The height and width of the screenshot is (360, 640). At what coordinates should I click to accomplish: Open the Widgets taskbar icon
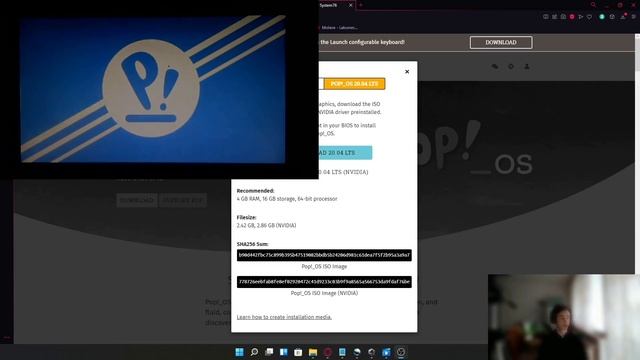(284, 352)
